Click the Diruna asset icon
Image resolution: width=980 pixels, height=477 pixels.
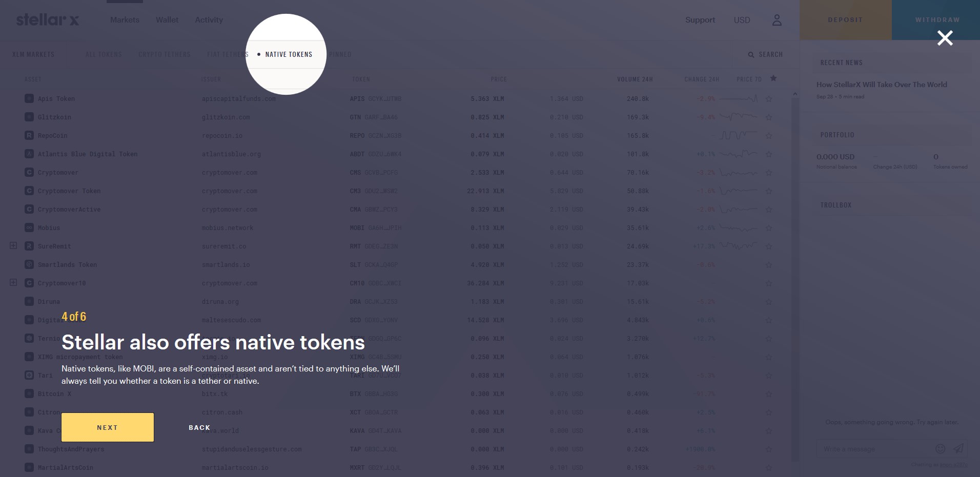click(29, 301)
